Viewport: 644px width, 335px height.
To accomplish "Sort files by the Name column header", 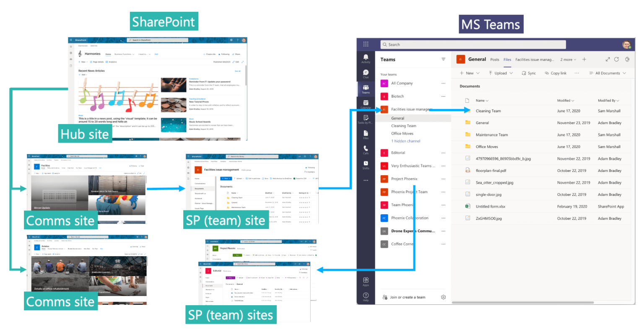I will (x=481, y=100).
